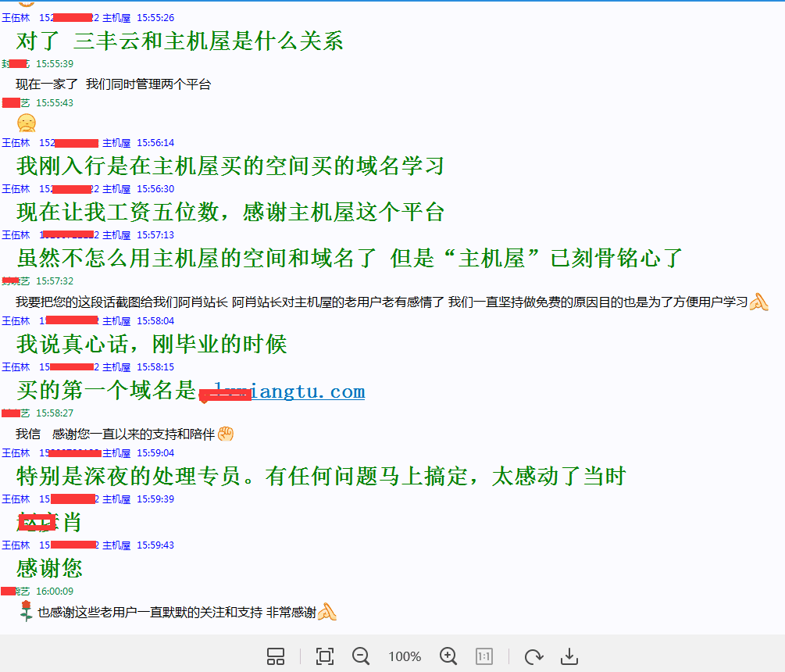Enter fullscreen mode from the bottom toolbar

[324, 656]
